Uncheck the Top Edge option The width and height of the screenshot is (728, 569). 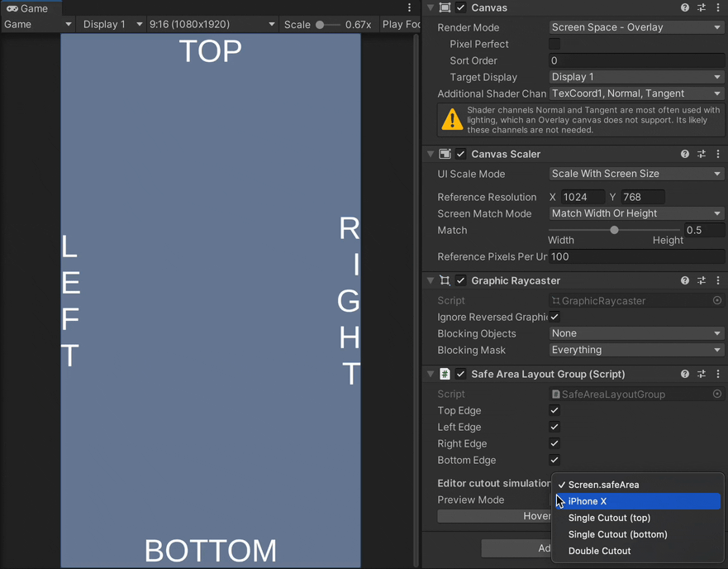pos(554,410)
